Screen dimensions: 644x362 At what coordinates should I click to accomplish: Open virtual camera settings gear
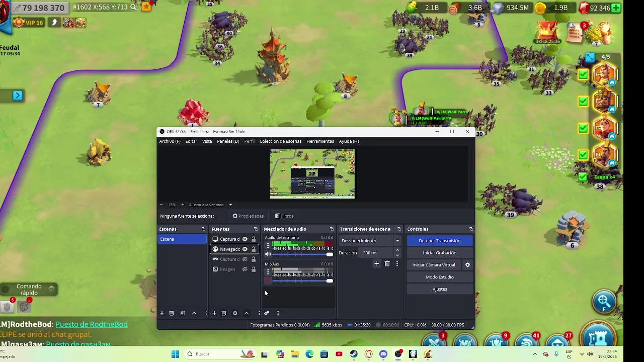coord(467,265)
